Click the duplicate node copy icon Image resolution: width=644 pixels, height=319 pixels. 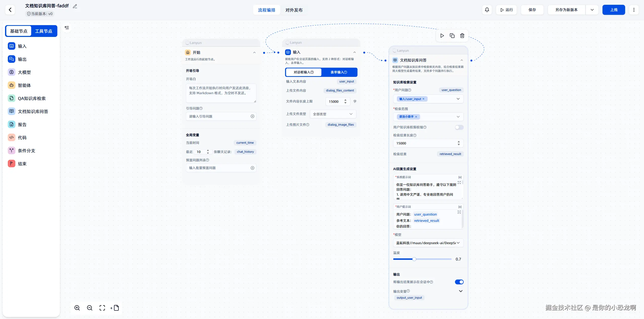tap(452, 36)
